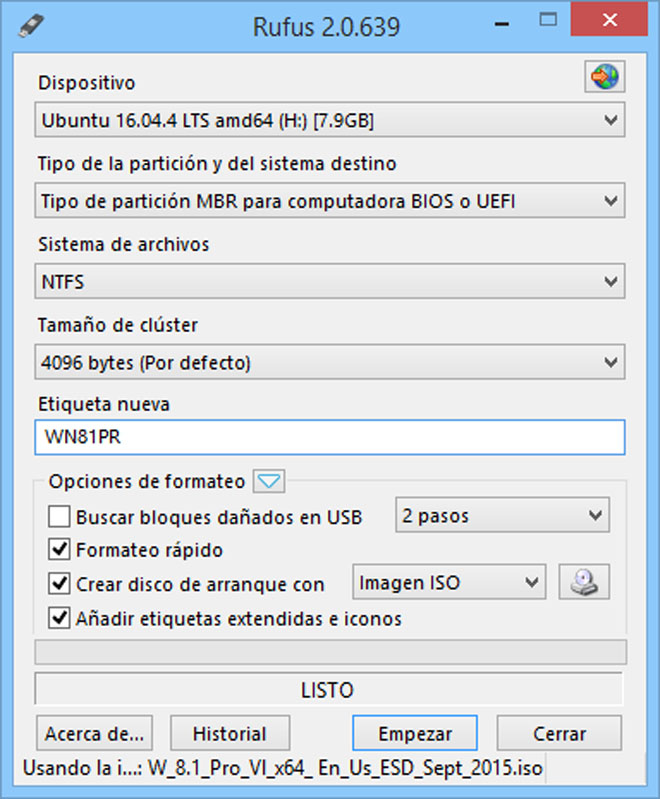This screenshot has width=660, height=799.
Task: Click the Sistema de archivos label
Action: [x=123, y=244]
